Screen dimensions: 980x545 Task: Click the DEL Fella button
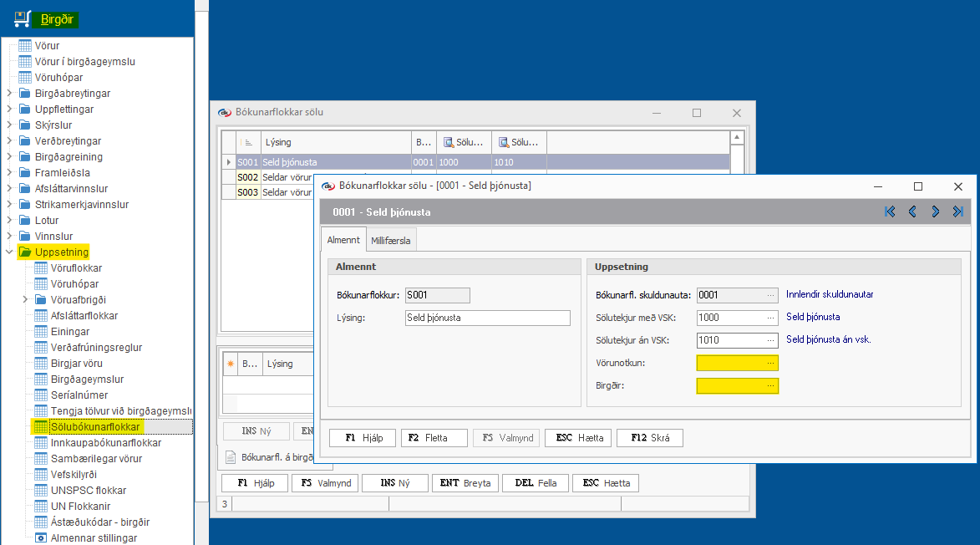[x=535, y=483]
